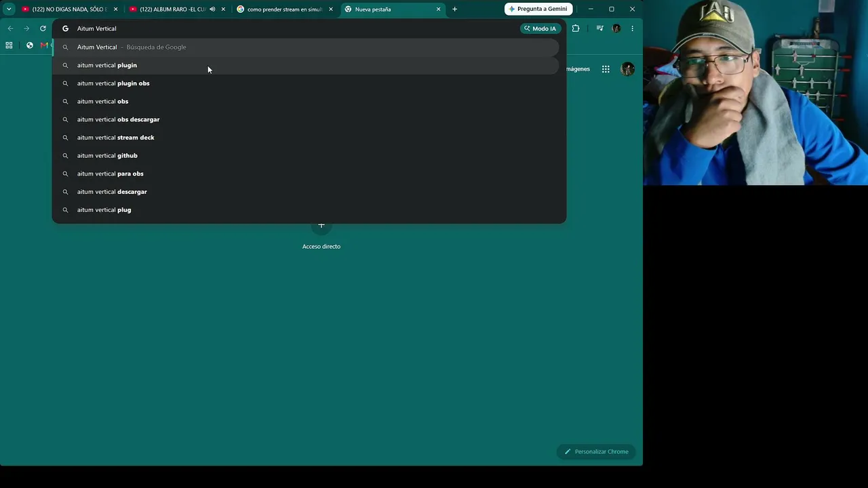Open the Google apps grid on the page
The image size is (868, 488).
pos(606,69)
